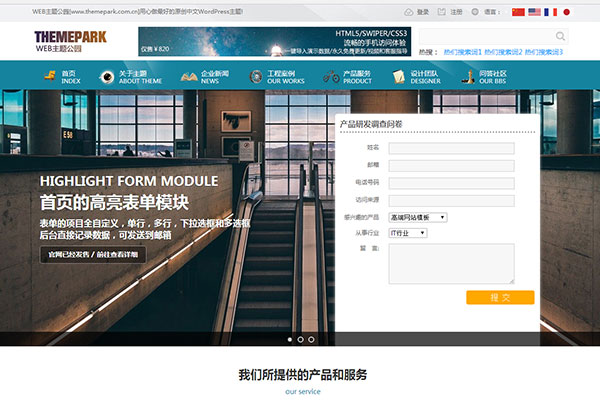Switch language using the US flag icon
The height and width of the screenshot is (400, 600).
click(534, 12)
